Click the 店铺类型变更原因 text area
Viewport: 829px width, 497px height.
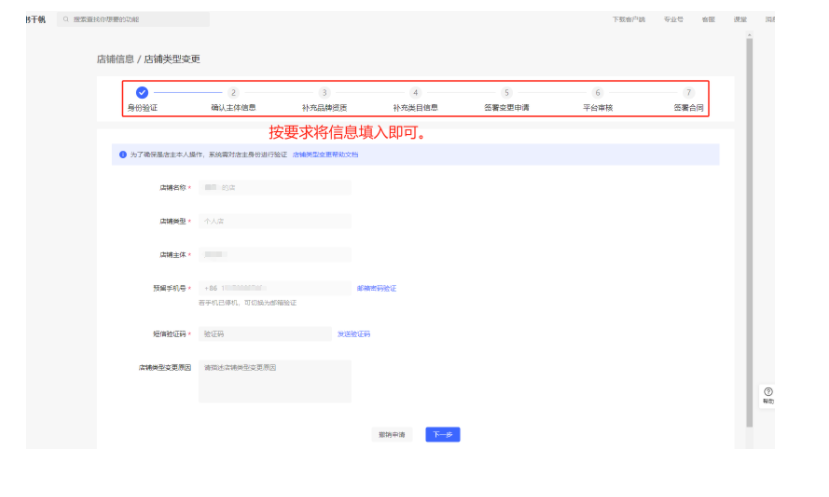click(x=274, y=381)
